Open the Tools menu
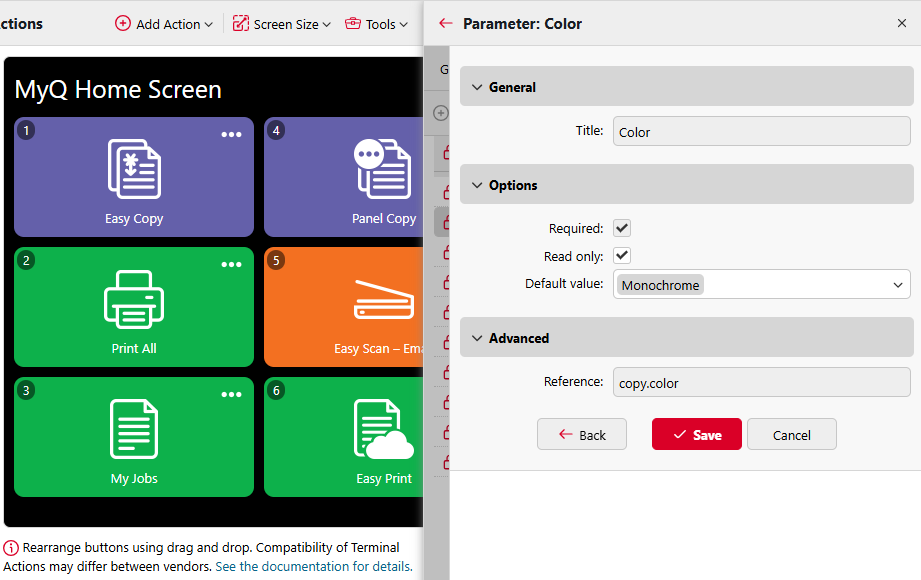Screen dimensions: 921x580 (x=376, y=24)
